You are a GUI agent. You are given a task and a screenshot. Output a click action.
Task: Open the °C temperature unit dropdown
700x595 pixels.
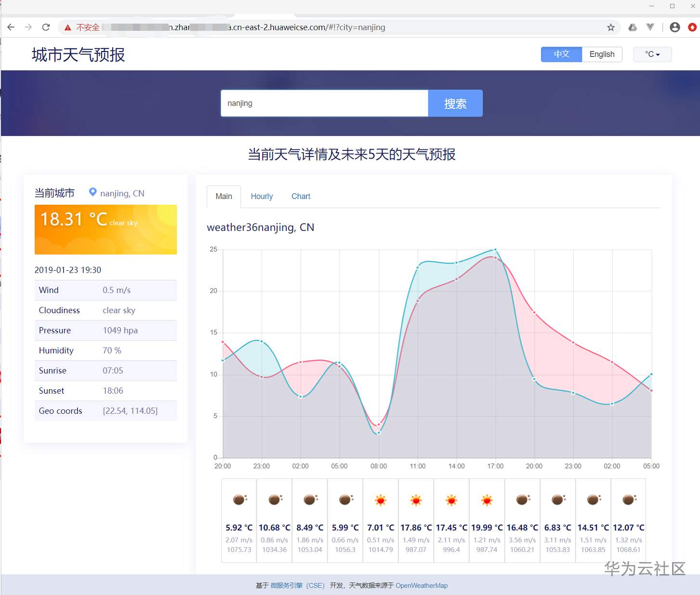652,54
